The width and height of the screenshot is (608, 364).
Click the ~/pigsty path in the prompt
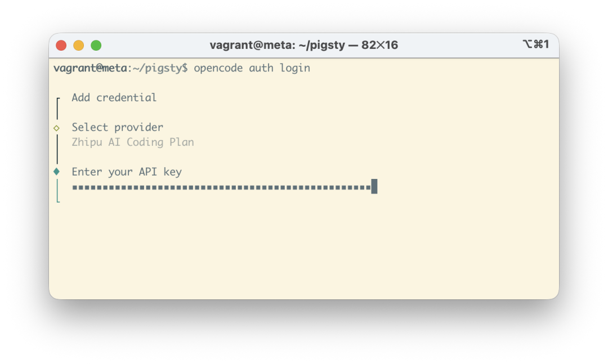click(x=157, y=68)
